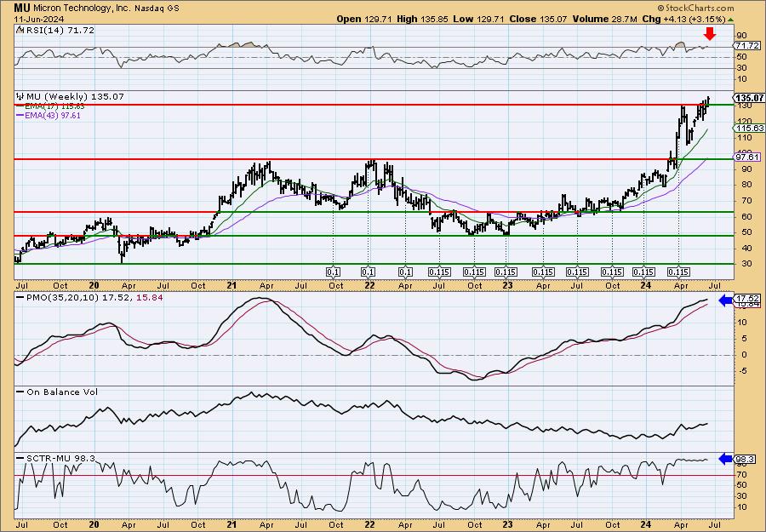The width and height of the screenshot is (766, 532).
Task: Click the 0.115 dividend marker near Jul 2023
Action: (x=577, y=272)
